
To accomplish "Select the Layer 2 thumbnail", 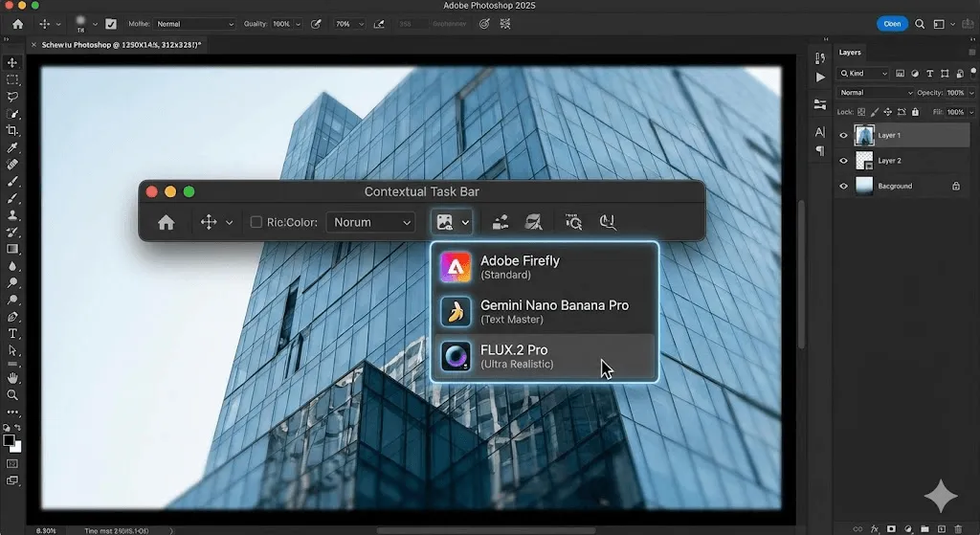I will (864, 161).
